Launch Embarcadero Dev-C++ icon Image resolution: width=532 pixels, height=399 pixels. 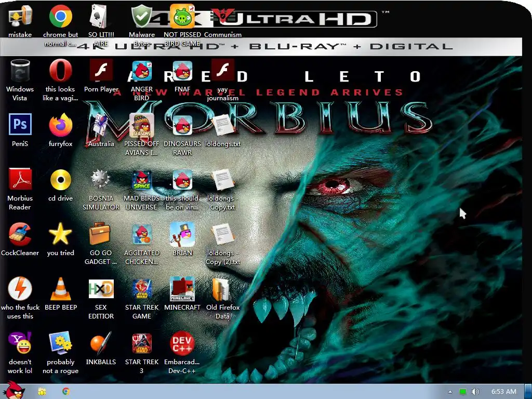coord(182,343)
